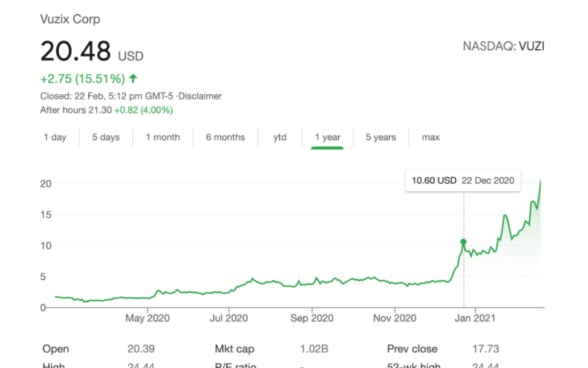Select the ytd tab

(280, 137)
